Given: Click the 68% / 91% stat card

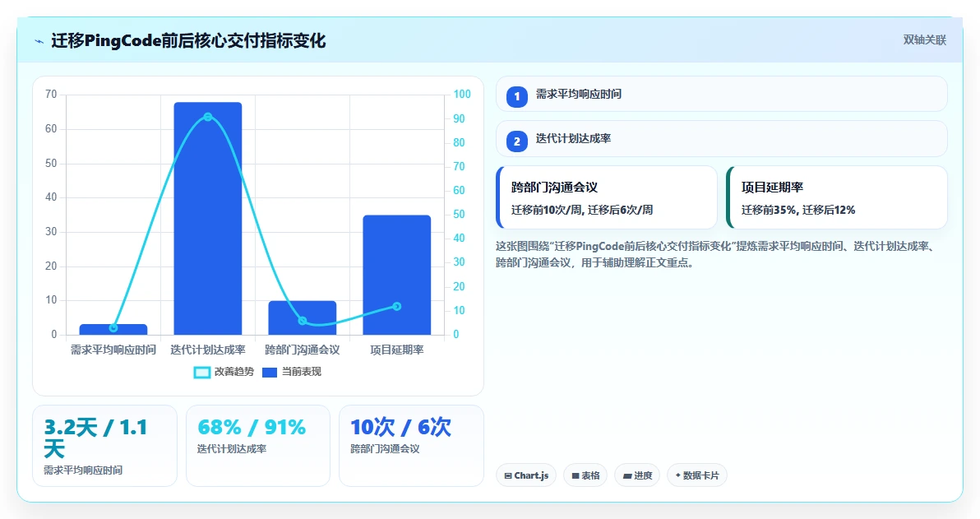Looking at the screenshot, I should 257,445.
